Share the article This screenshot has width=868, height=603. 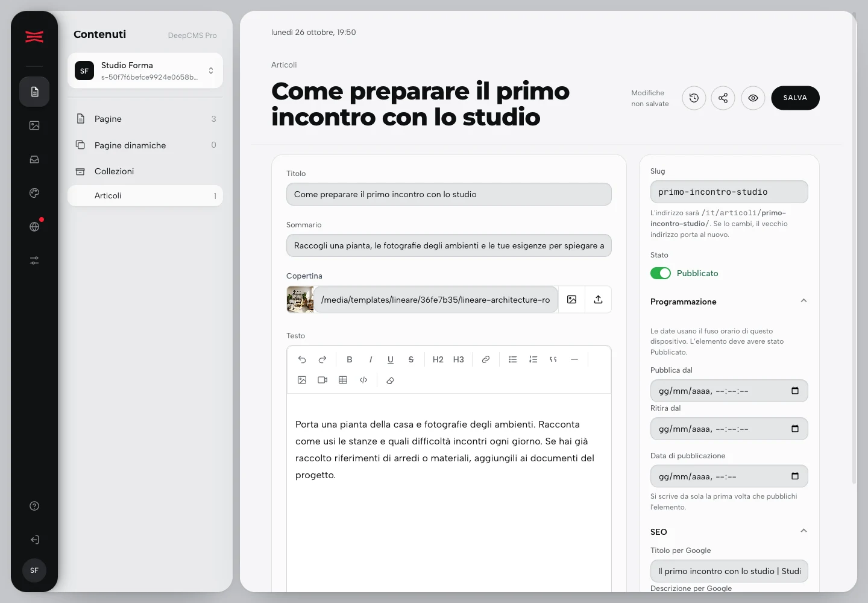pyautogui.click(x=723, y=98)
